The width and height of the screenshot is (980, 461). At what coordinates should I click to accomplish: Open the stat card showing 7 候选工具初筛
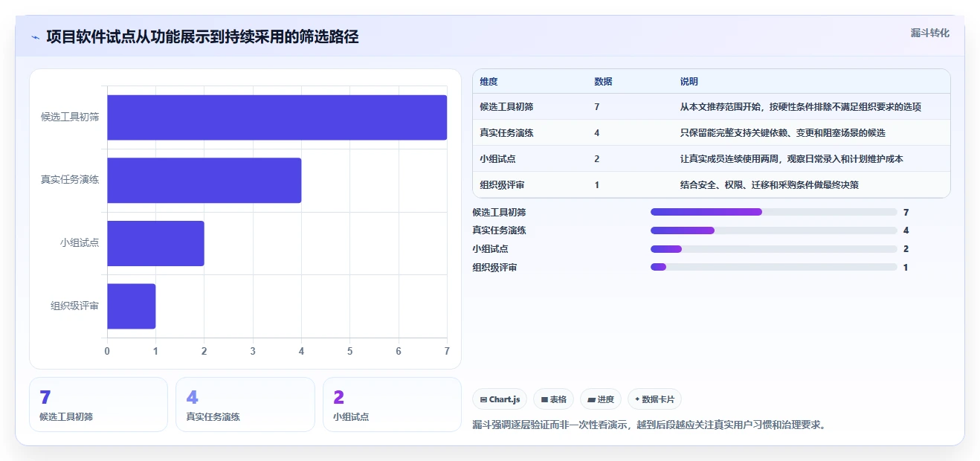coord(98,404)
